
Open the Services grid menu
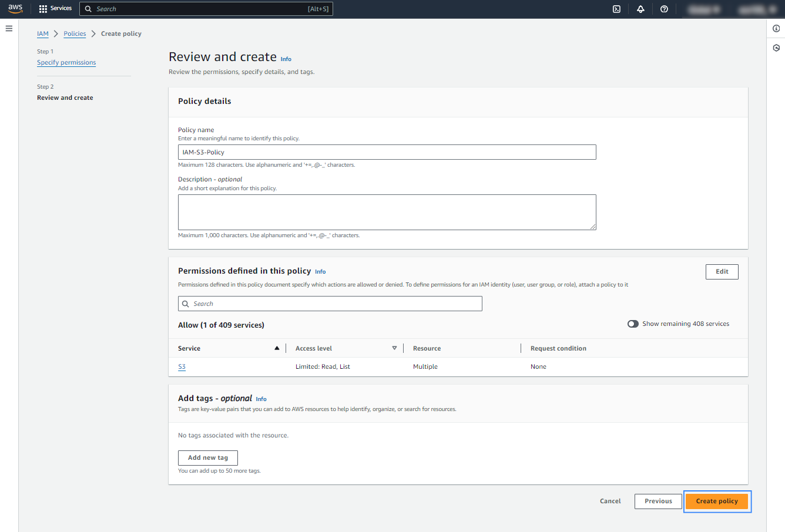pyautogui.click(x=55, y=9)
